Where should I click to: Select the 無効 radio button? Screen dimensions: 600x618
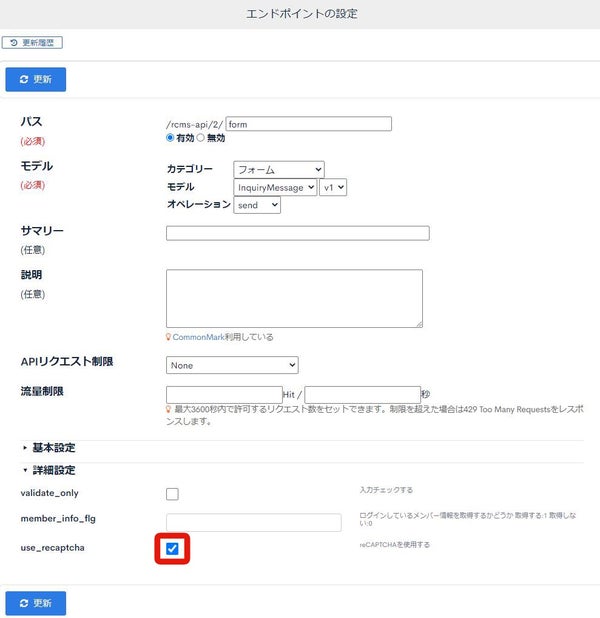click(201, 138)
